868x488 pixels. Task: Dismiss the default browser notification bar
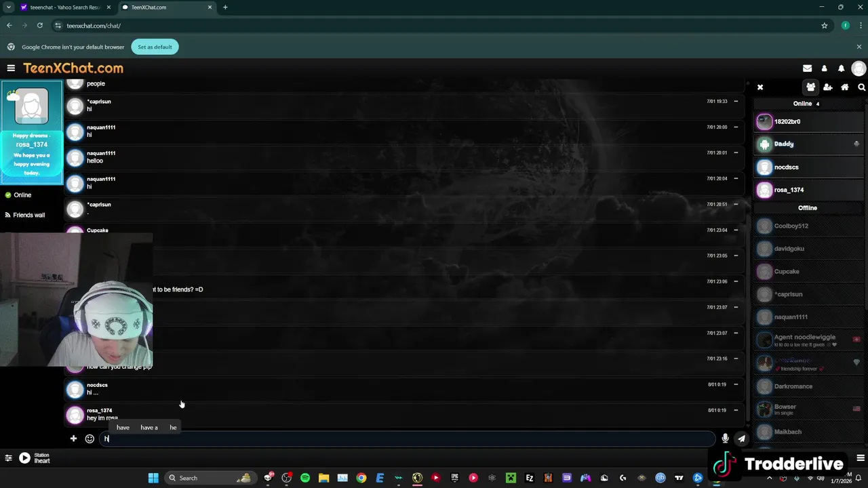[x=859, y=47]
